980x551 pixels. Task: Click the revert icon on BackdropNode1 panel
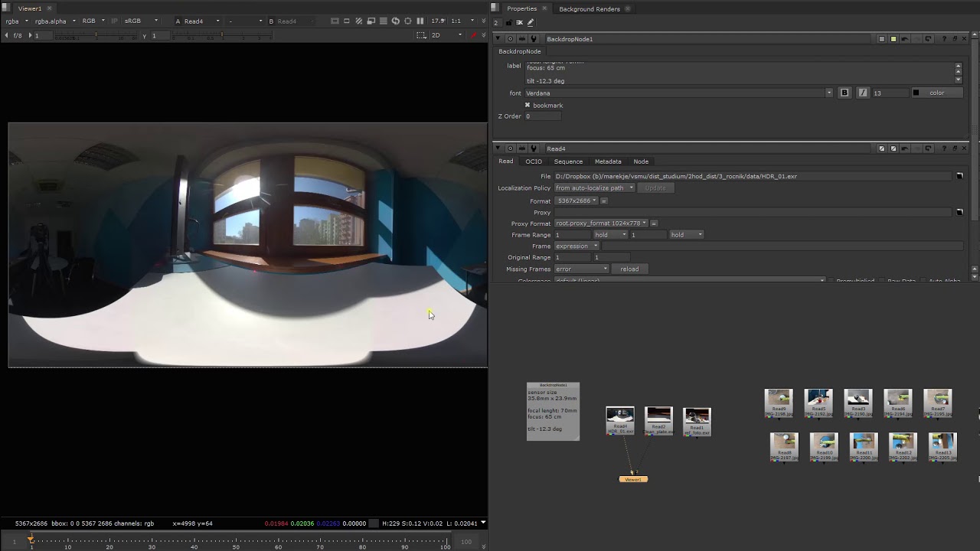(x=928, y=39)
